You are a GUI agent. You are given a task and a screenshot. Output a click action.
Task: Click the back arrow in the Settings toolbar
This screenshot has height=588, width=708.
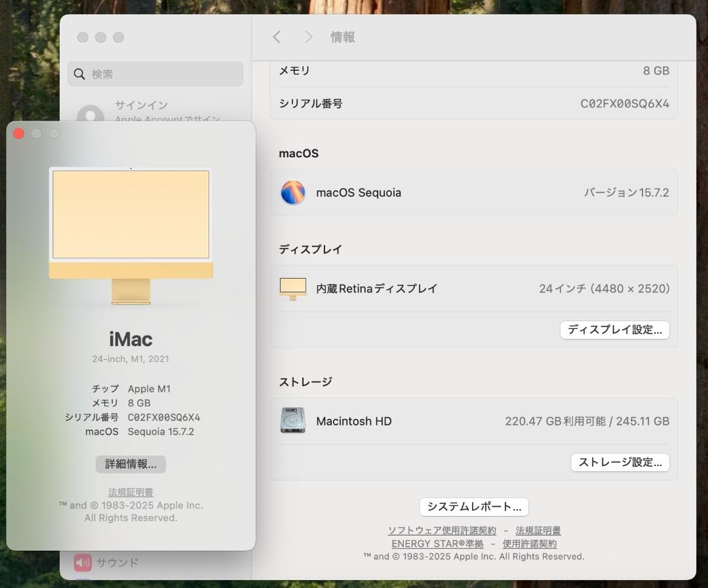(277, 37)
